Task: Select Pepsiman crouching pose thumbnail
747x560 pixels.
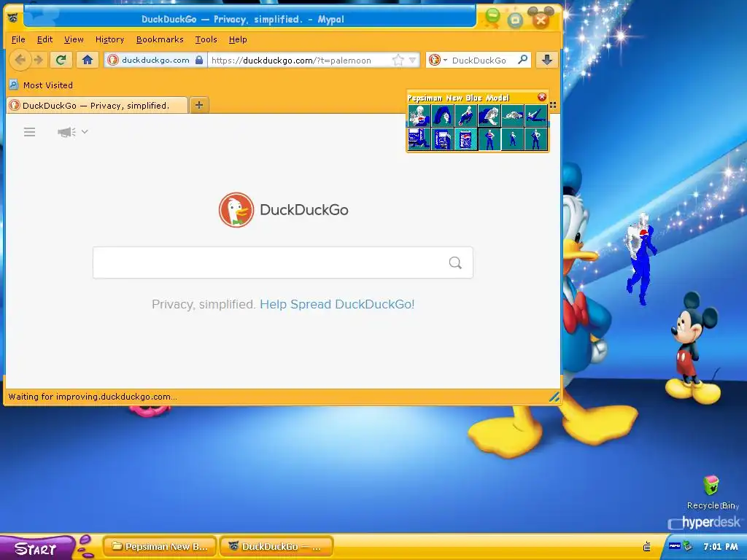Action: tap(489, 116)
